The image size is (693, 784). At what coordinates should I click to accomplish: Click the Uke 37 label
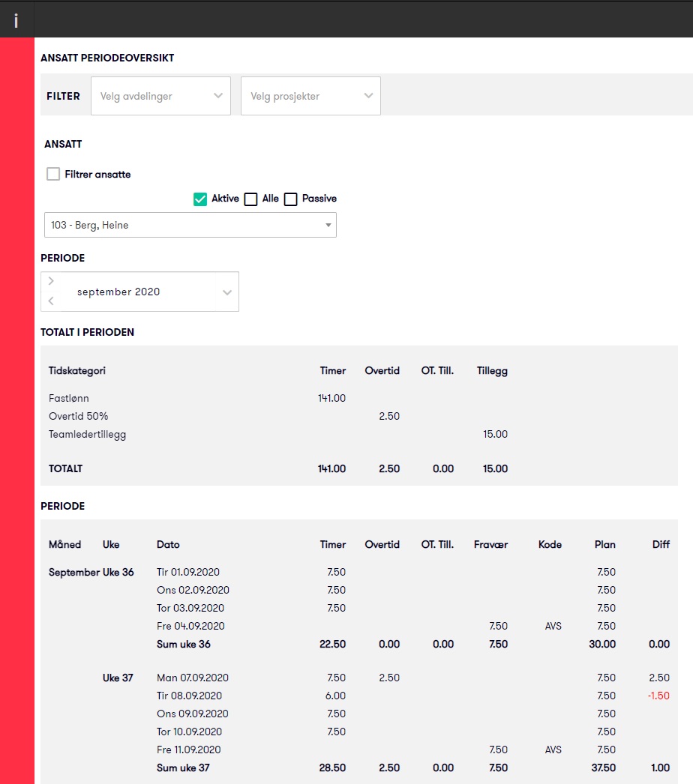click(118, 678)
